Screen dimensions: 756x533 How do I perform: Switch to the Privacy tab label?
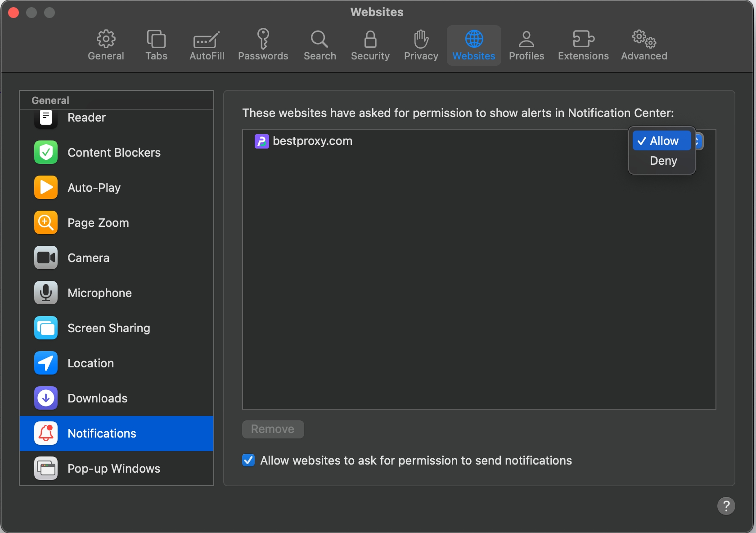click(421, 56)
